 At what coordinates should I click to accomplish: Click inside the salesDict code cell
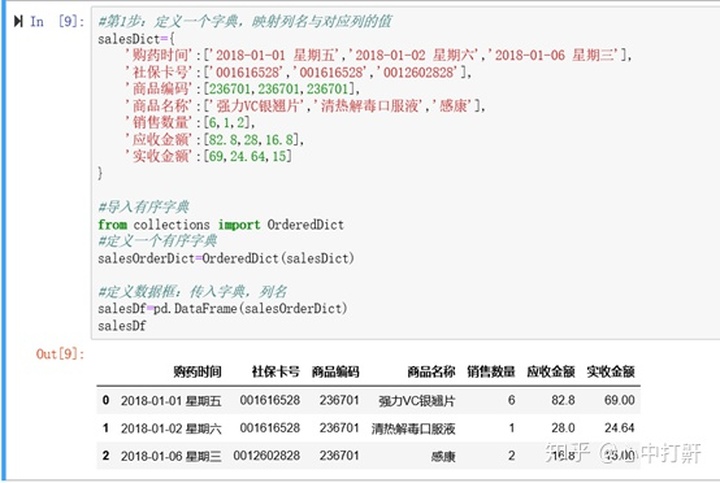[404, 174]
